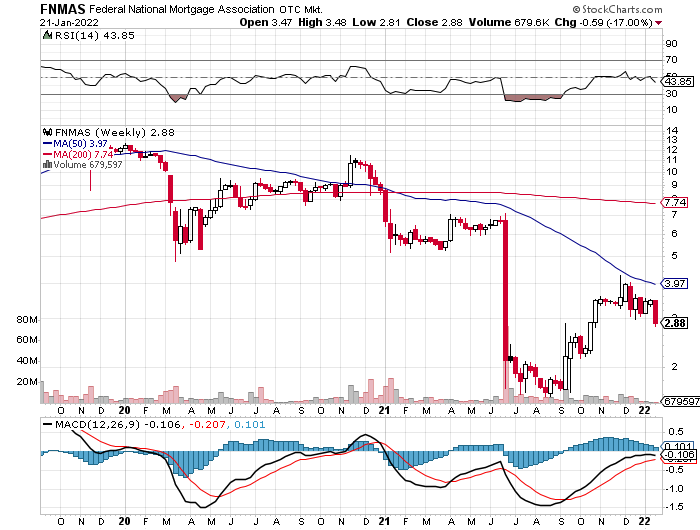This screenshot has height=530, width=700.
Task: Select the MA(200) 7.74 legend entry
Action: click(78, 154)
